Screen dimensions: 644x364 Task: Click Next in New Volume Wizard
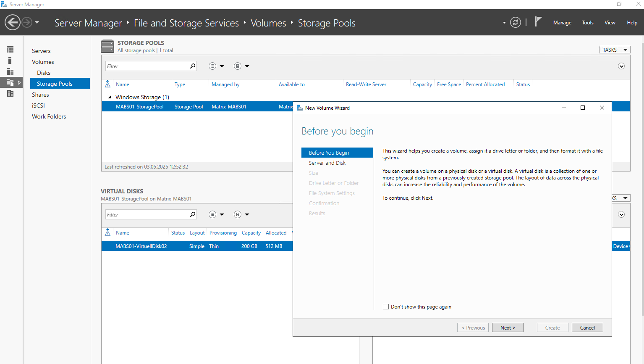508,327
